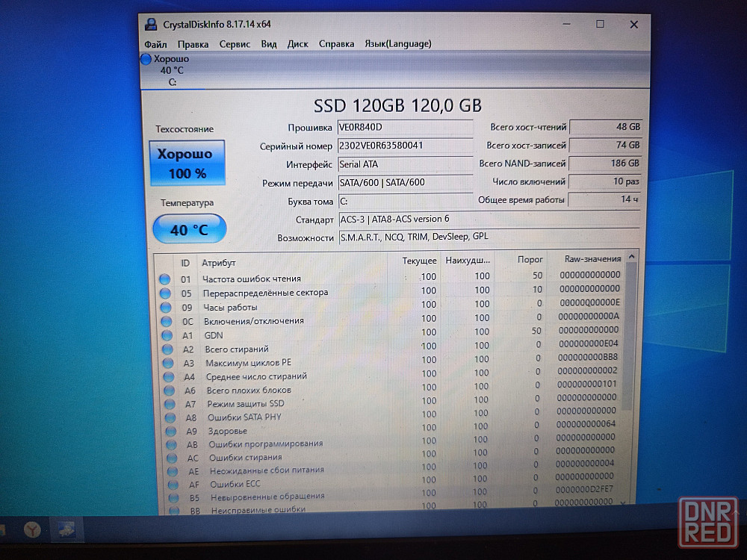Click the status circle for Ошибки программирования
The image size is (747, 560).
(171, 445)
